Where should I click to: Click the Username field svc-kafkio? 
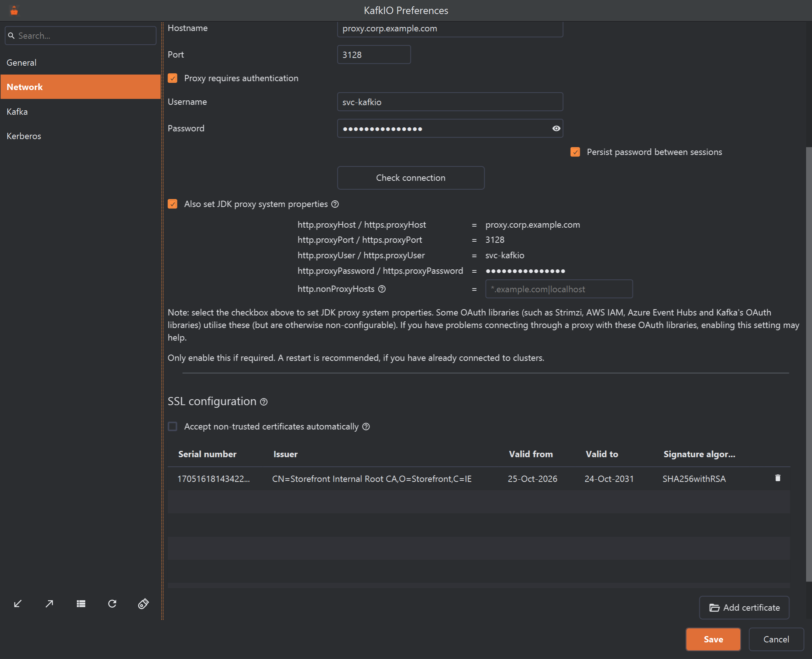coord(450,102)
